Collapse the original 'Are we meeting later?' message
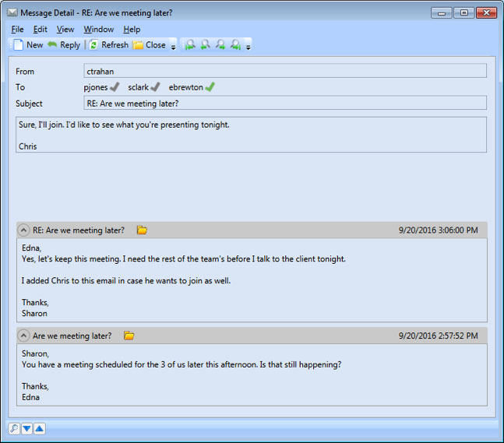Image resolution: width=504 pixels, height=443 pixels. coord(23,336)
